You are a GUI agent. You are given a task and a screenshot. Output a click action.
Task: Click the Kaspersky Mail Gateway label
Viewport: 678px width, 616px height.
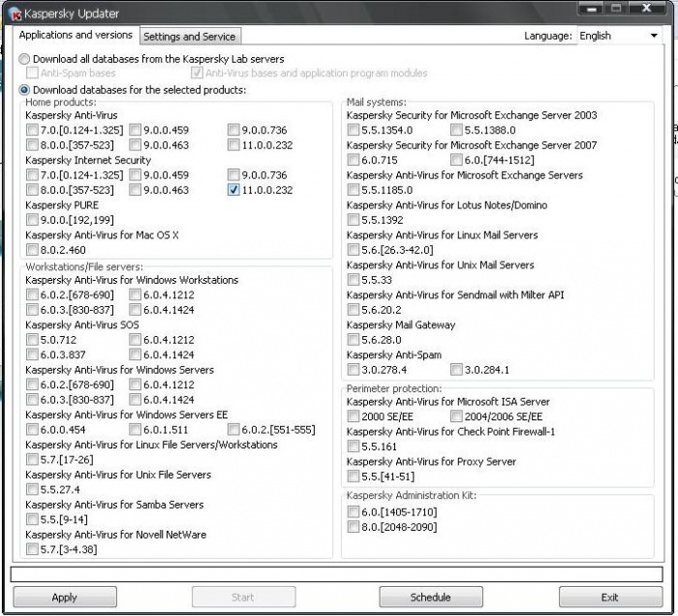(x=401, y=324)
